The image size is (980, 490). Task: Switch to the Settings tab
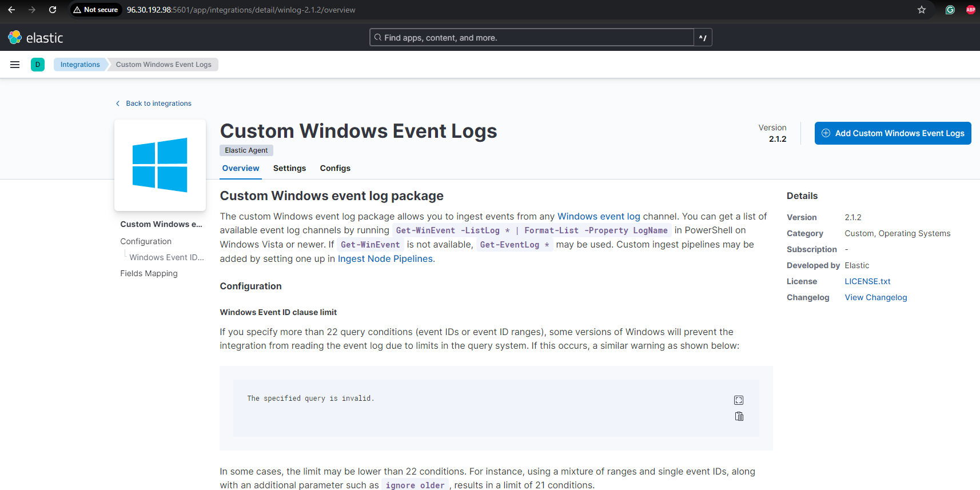(289, 168)
